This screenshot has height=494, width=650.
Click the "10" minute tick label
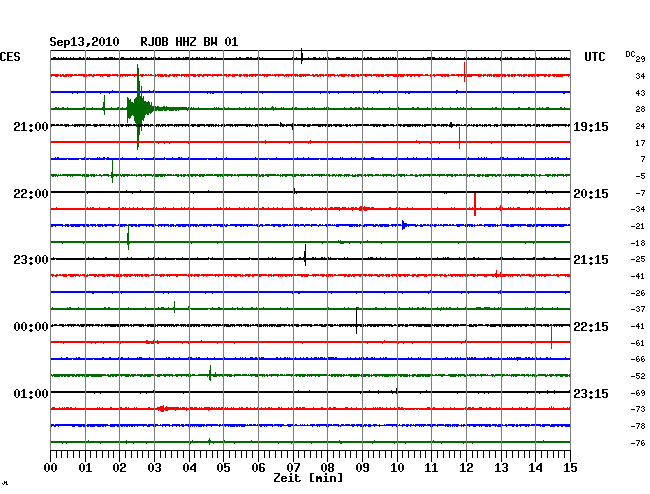(x=397, y=467)
